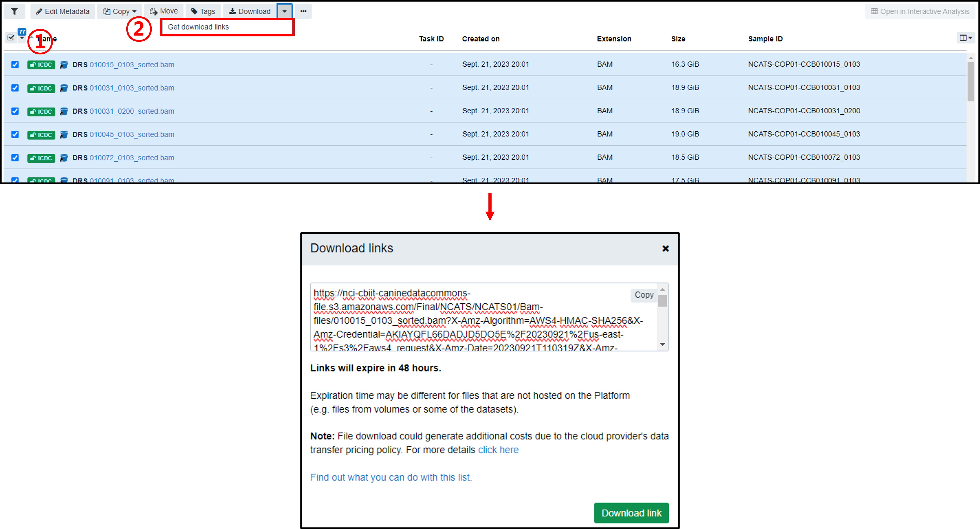Choose Get download links menu item
This screenshot has width=980, height=529.
pyautogui.click(x=227, y=27)
